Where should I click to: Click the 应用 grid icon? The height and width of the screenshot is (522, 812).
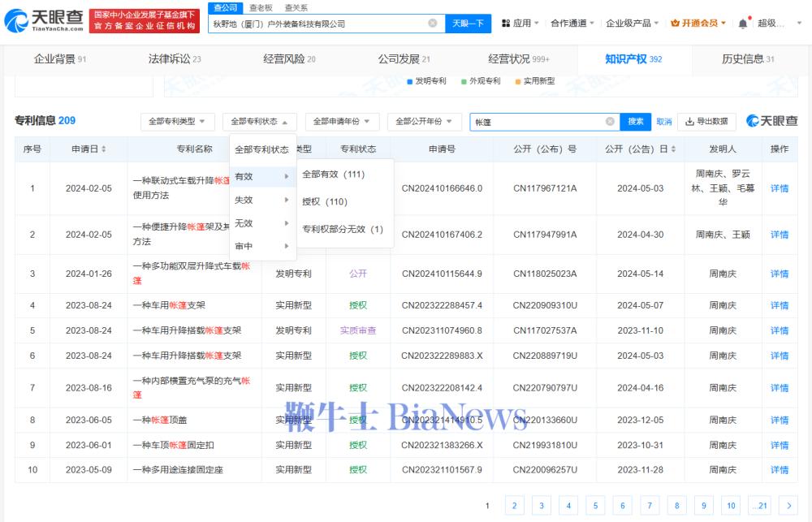[x=506, y=24]
